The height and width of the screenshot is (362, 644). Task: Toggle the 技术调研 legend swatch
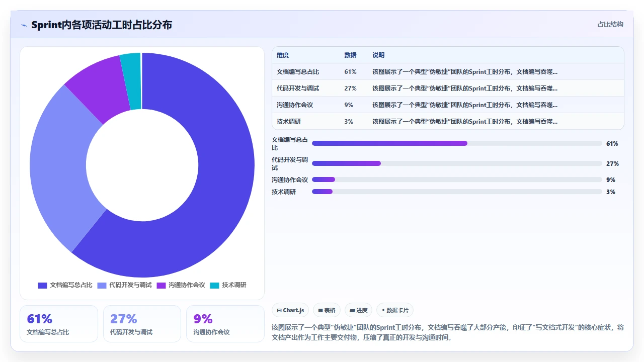(x=214, y=285)
